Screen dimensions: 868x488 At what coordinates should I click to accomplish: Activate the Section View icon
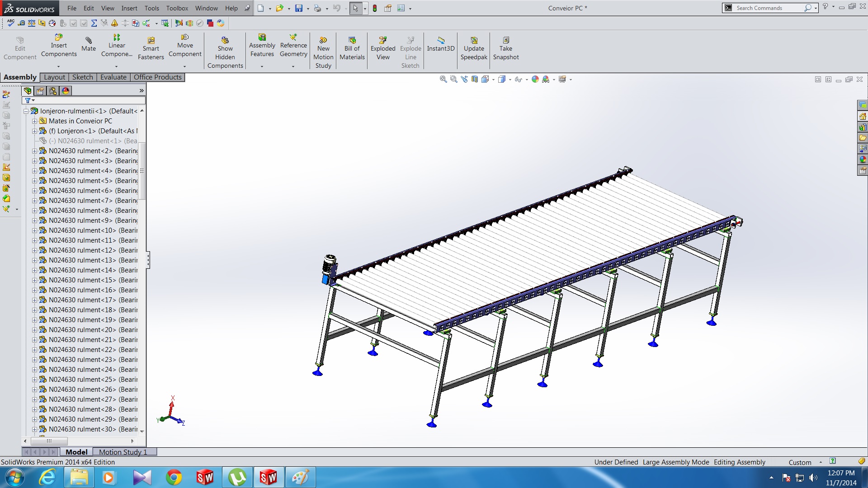click(x=474, y=79)
